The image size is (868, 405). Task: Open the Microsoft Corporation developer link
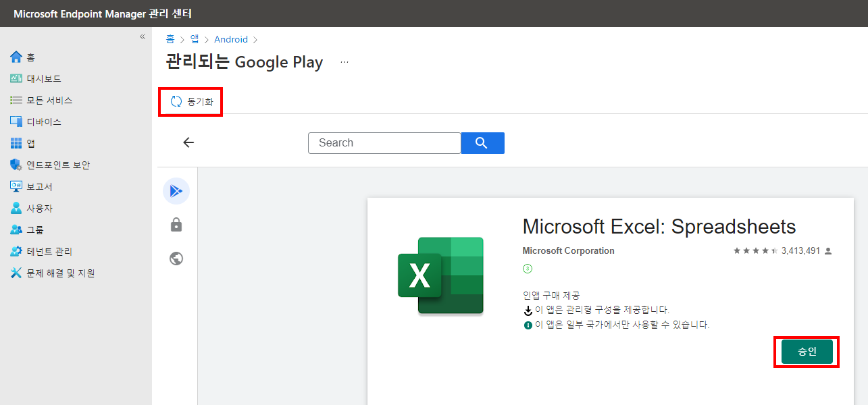pyautogui.click(x=568, y=251)
